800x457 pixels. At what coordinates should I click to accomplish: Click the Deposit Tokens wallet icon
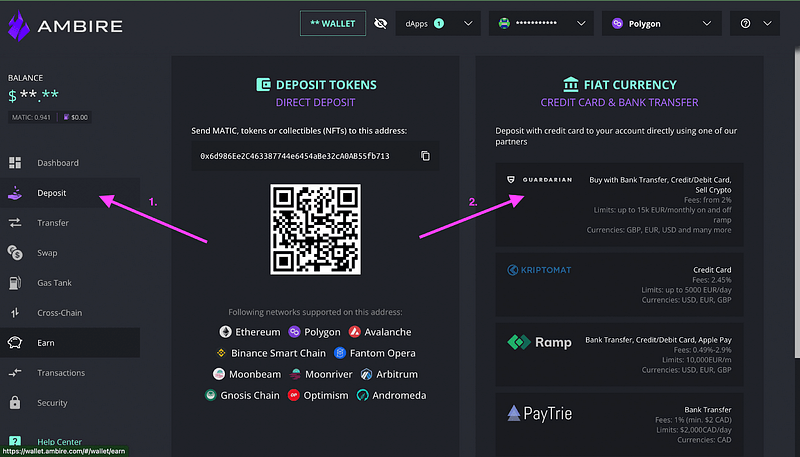pyautogui.click(x=263, y=84)
